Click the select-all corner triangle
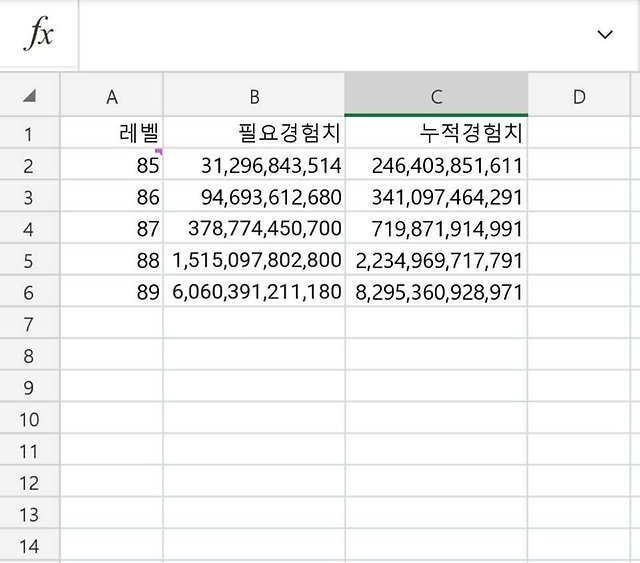 click(x=29, y=96)
